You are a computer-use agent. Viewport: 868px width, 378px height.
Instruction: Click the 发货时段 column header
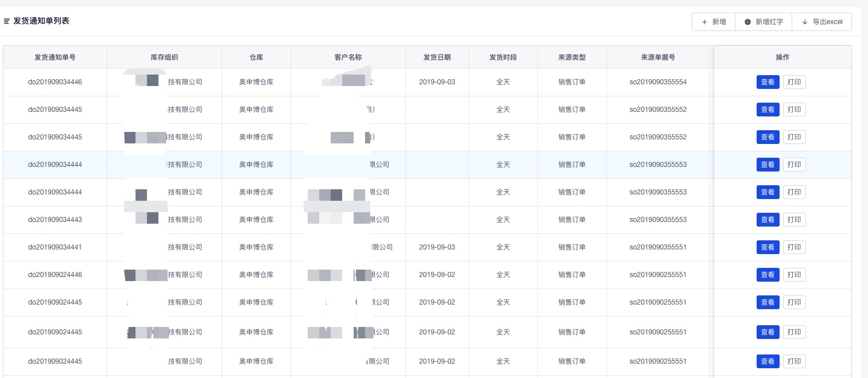(503, 57)
